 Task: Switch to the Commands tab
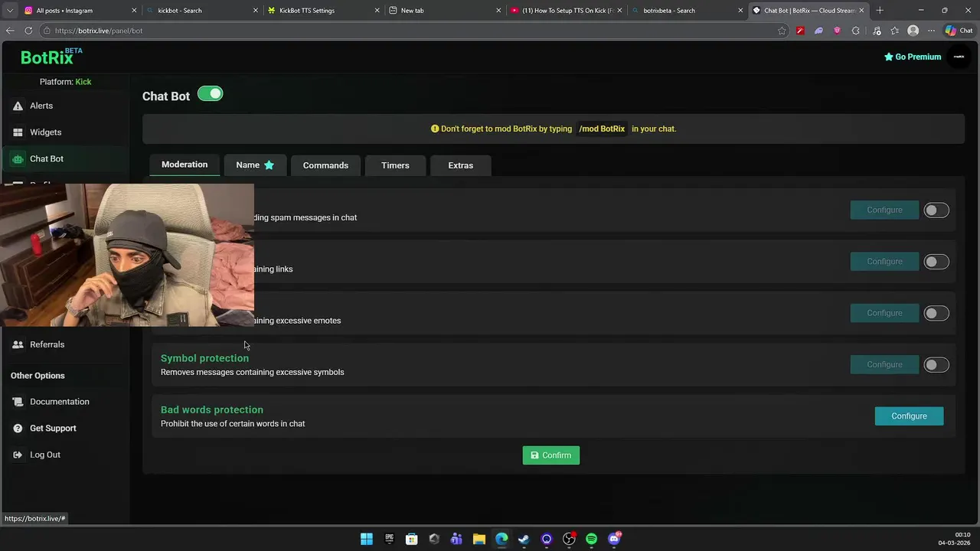pos(325,165)
